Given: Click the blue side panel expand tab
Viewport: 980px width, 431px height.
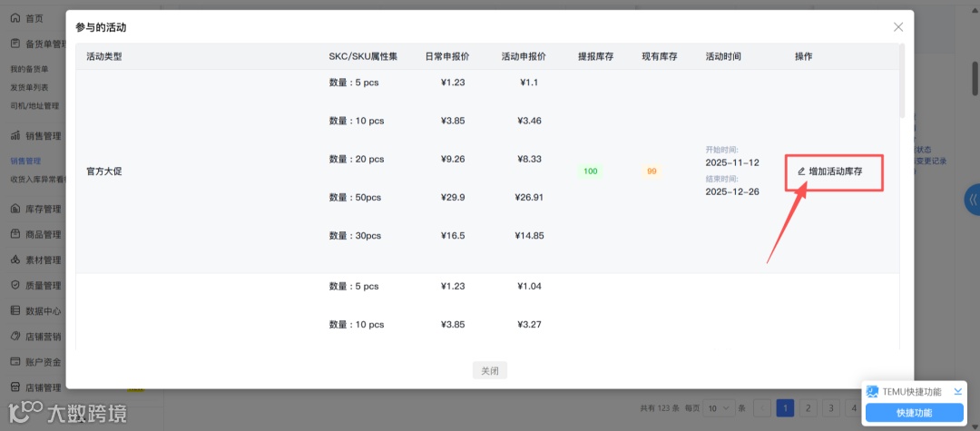Looking at the screenshot, I should point(973,200).
